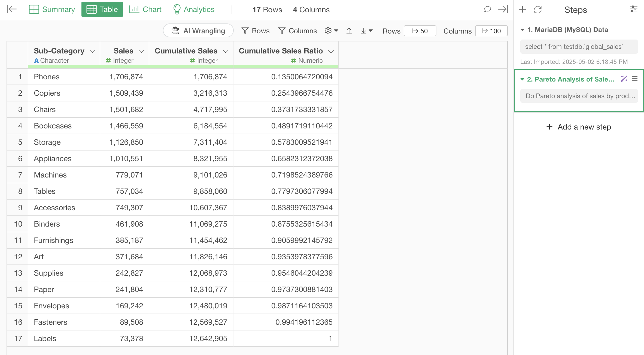
Task: Open the Columns filter
Action: (x=298, y=31)
